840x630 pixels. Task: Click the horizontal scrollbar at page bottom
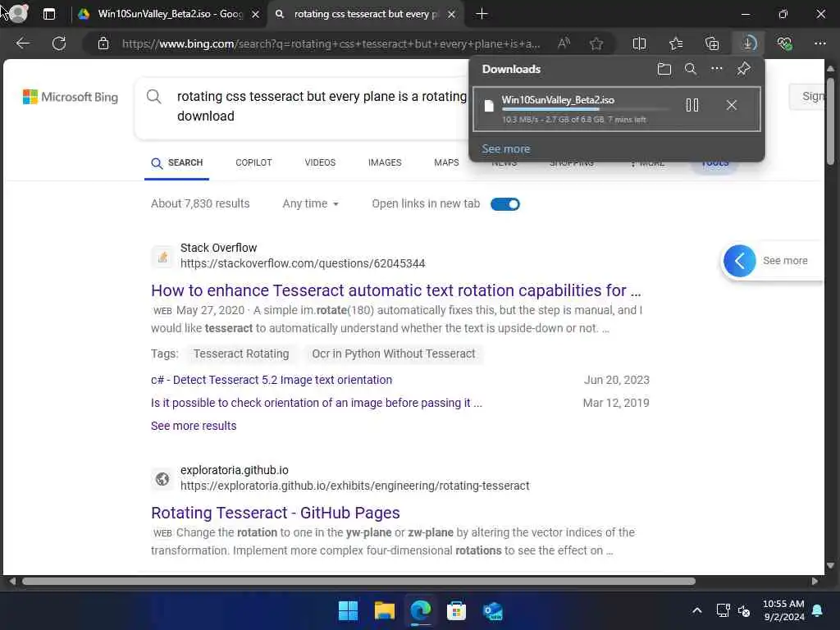click(x=359, y=582)
